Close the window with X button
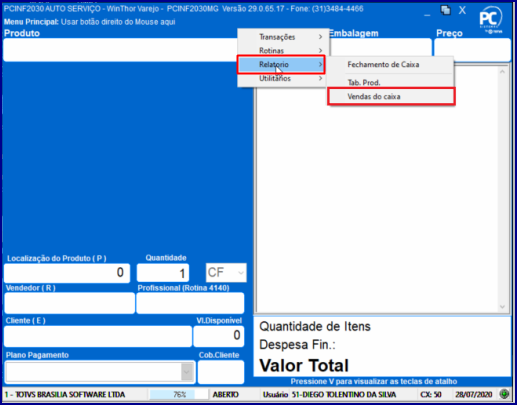517x405 pixels. click(x=462, y=10)
